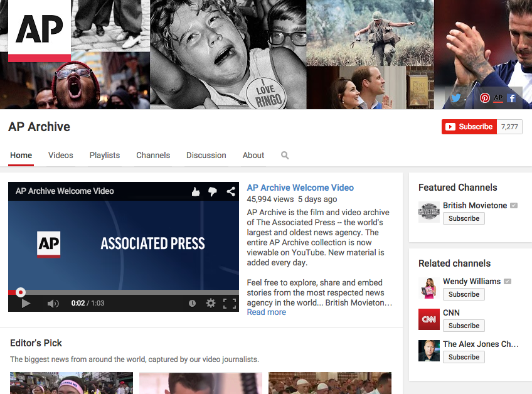Subscribe to the AP Archive channel

pos(469,127)
